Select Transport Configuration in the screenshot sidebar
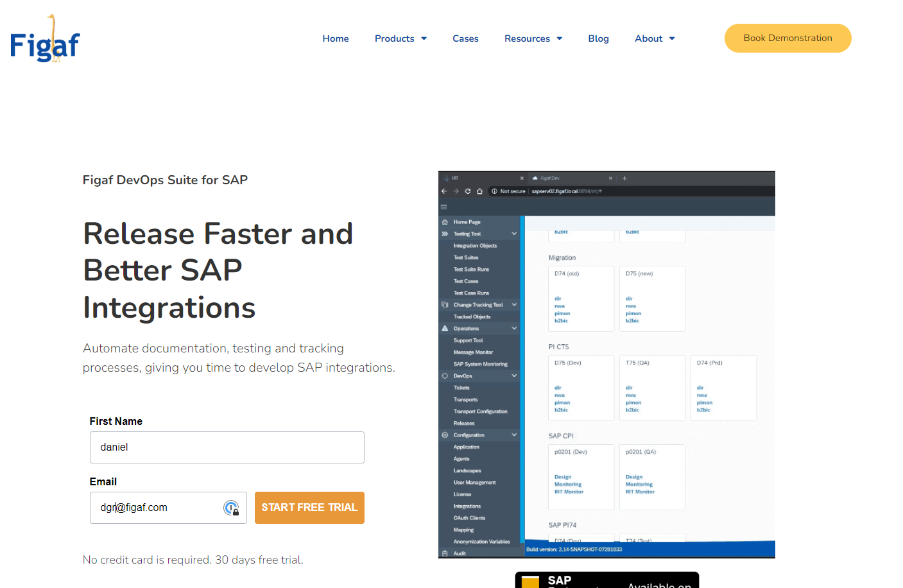This screenshot has height=588, width=903. point(480,411)
